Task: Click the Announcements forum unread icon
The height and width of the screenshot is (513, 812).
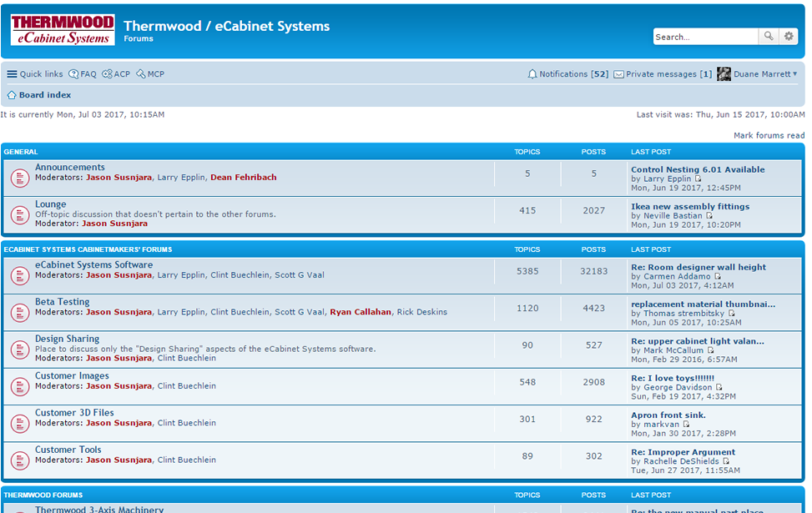Action: [20, 178]
